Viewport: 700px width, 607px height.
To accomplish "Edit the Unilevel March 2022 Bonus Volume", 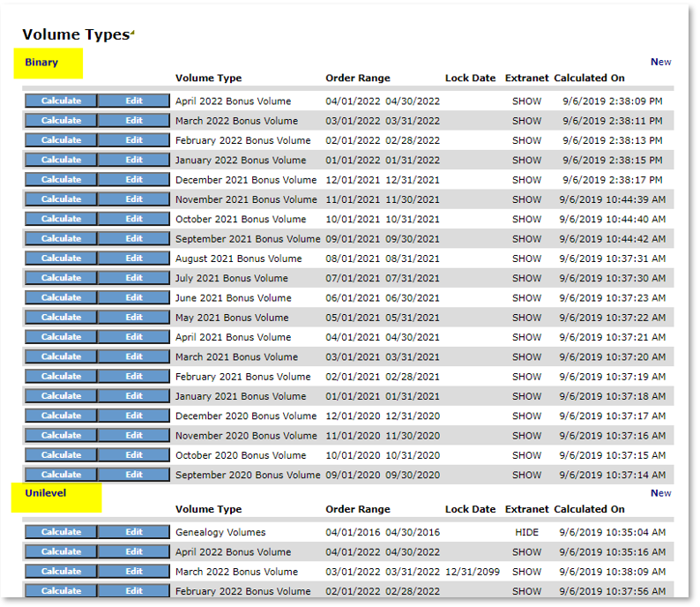I will click(x=133, y=572).
